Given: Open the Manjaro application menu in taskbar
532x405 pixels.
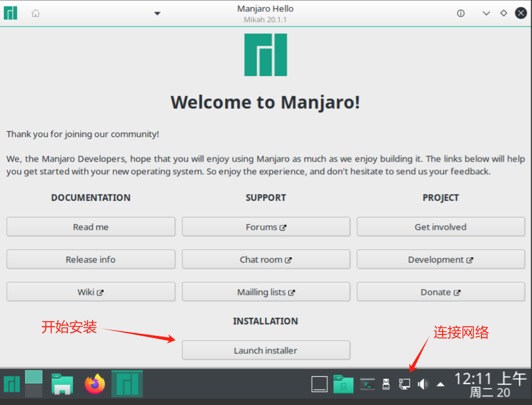Looking at the screenshot, I should click(11, 384).
